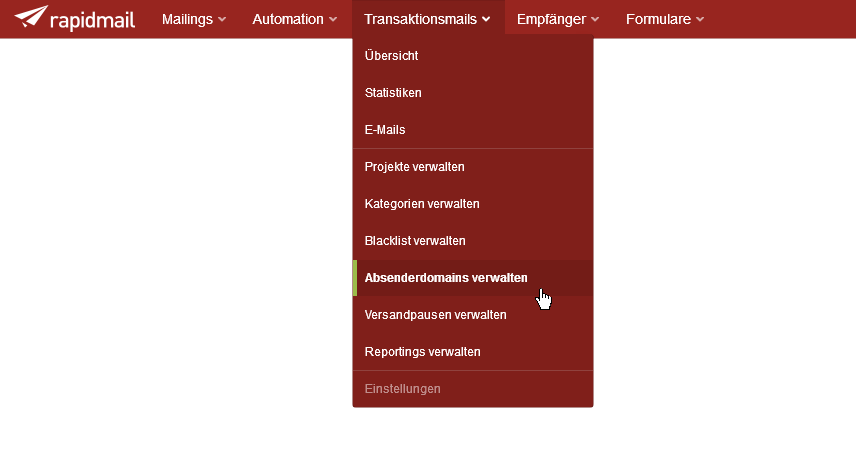Open the Formulare menu
856x453 pixels.
664,19
